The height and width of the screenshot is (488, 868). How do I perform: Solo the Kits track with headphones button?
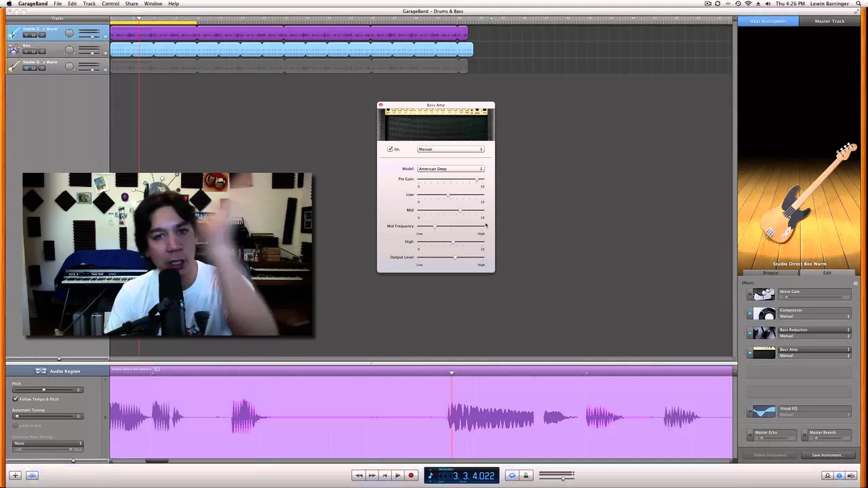point(35,52)
